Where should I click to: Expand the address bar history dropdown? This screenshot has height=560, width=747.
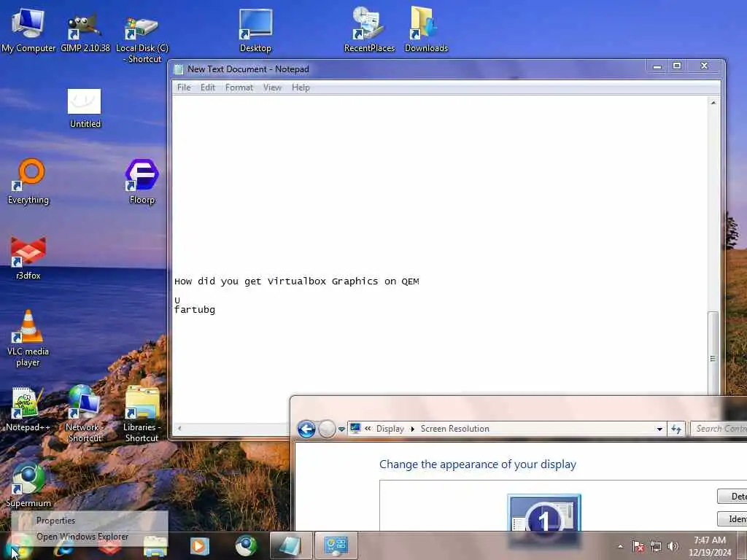(659, 429)
